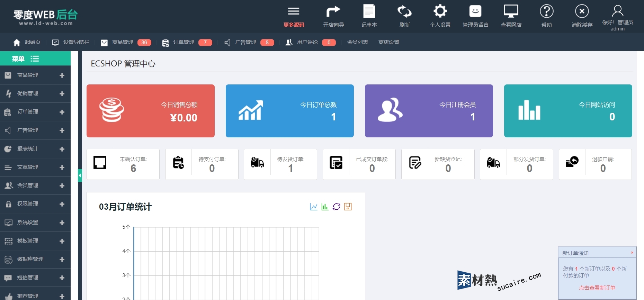Viewport: 644px width, 300px height.
Task: Collapse the left sidebar with green arrow handle
Action: point(80,175)
